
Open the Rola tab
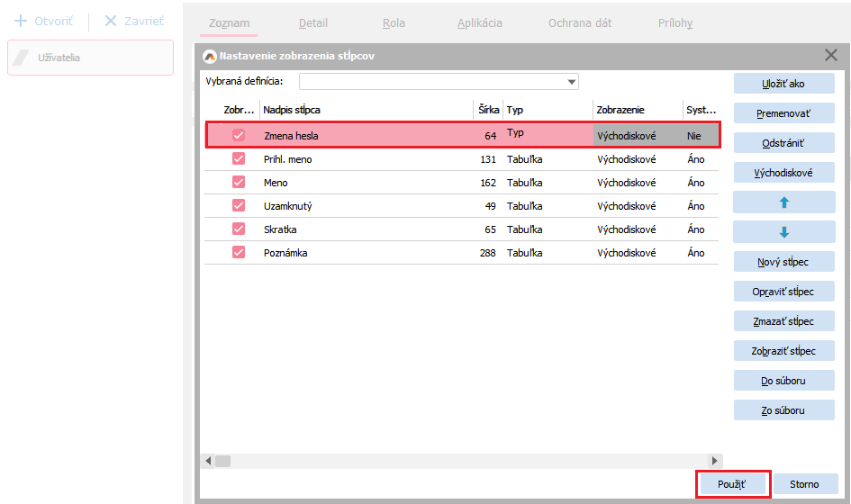[x=394, y=23]
